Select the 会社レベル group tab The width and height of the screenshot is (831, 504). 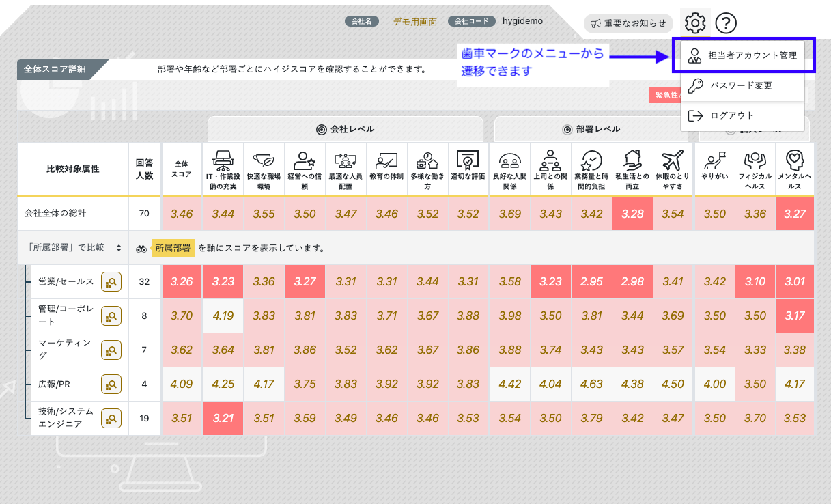[x=346, y=129]
